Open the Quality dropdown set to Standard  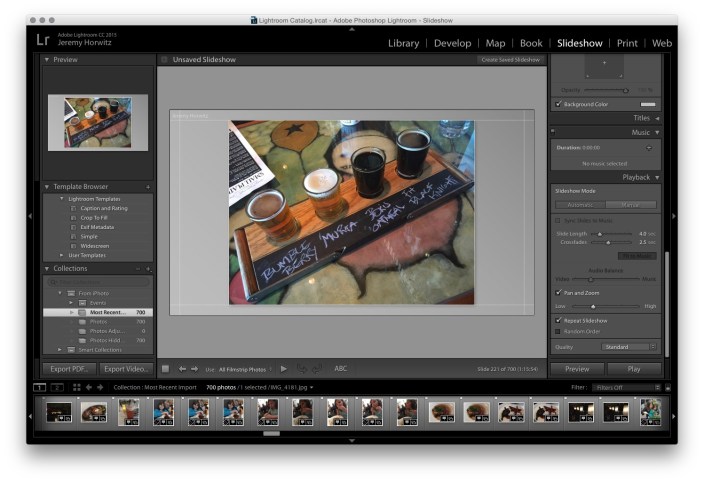coord(630,347)
